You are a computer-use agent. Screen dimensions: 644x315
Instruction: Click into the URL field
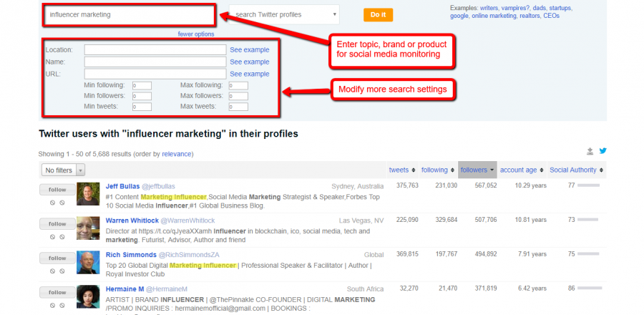(x=155, y=74)
